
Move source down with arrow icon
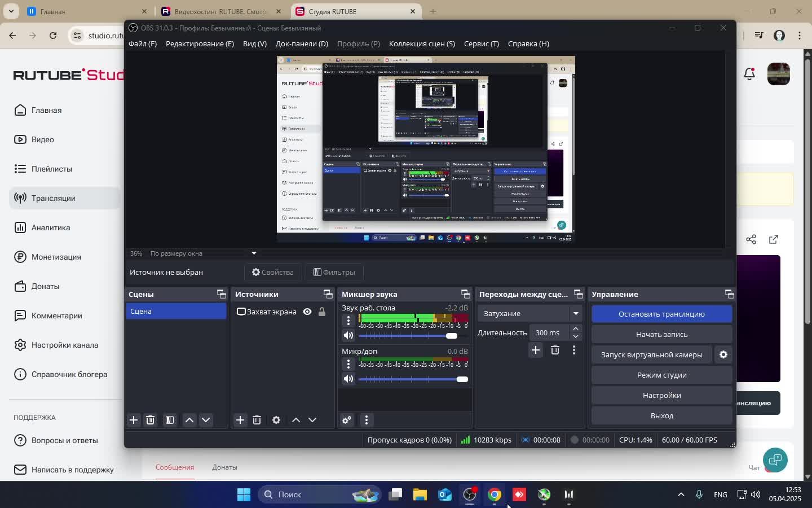coord(312,420)
